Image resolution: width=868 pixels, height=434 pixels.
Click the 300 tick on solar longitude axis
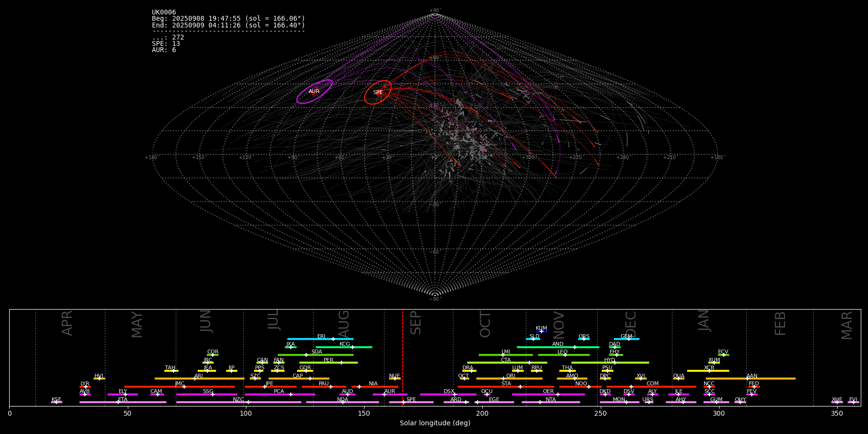pyautogui.click(x=719, y=414)
